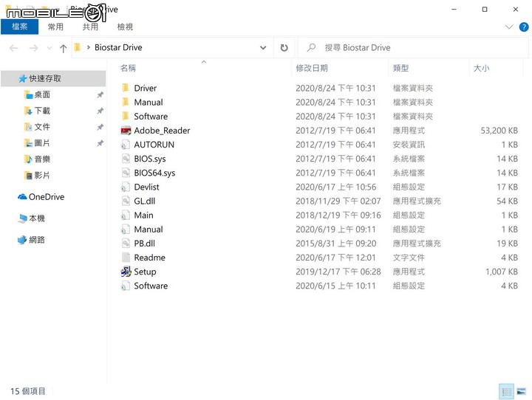Select the Adobe_Reader application icon
The image size is (532, 400).
coord(126,131)
